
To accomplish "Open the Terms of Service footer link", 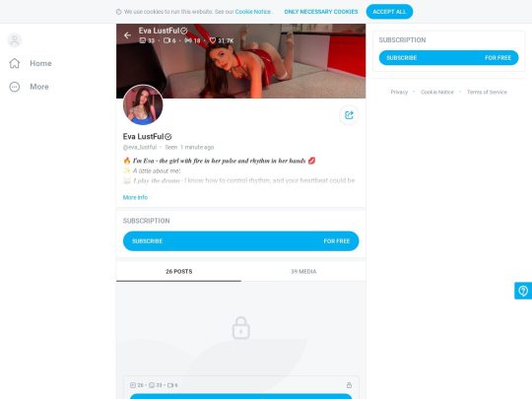I will (487, 92).
